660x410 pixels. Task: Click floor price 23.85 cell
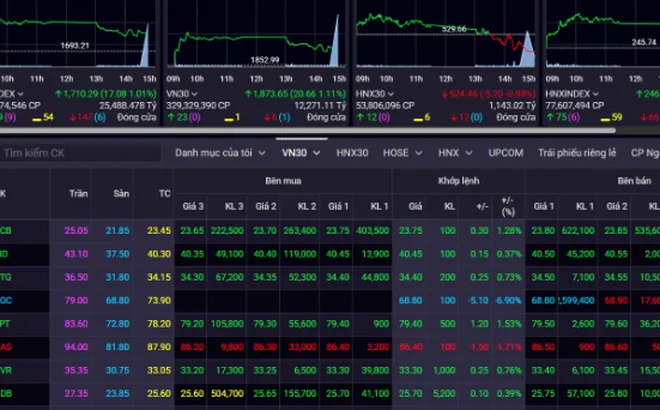117,393
